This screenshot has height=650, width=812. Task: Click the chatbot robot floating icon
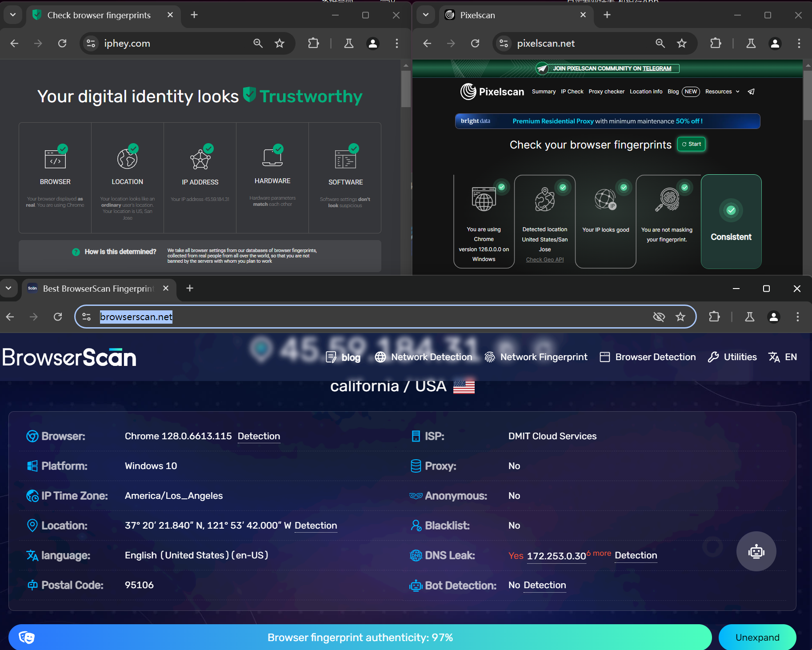(x=756, y=551)
